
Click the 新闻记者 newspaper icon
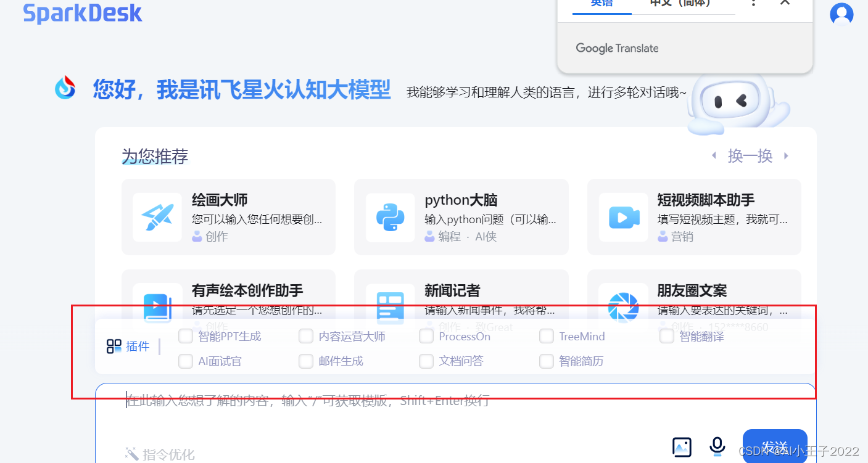(x=390, y=307)
